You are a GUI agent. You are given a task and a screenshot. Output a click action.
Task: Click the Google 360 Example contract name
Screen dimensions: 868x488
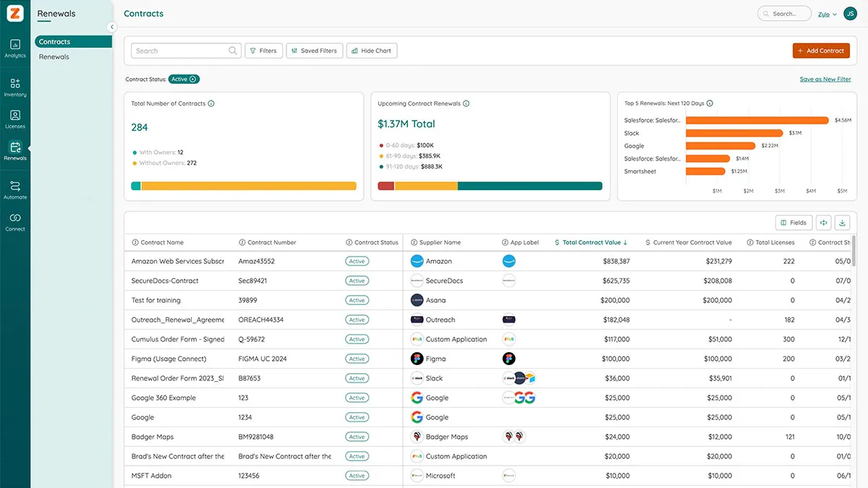tap(163, 398)
